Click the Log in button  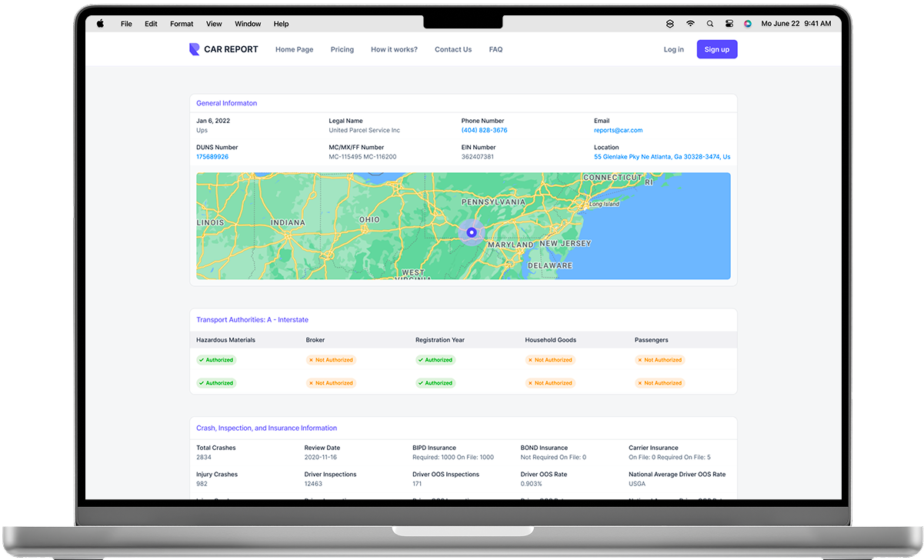coord(673,49)
